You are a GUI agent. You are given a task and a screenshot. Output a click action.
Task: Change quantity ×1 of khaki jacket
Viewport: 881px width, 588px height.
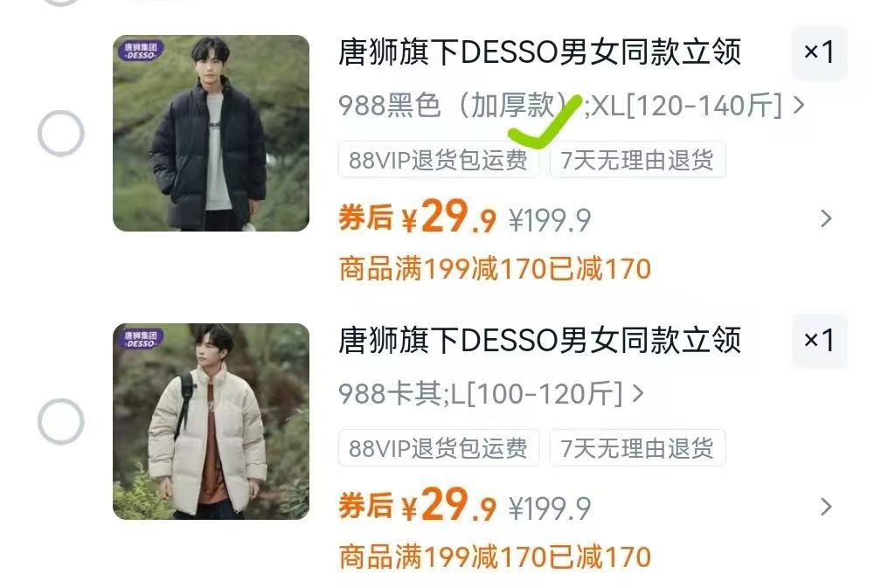click(819, 341)
